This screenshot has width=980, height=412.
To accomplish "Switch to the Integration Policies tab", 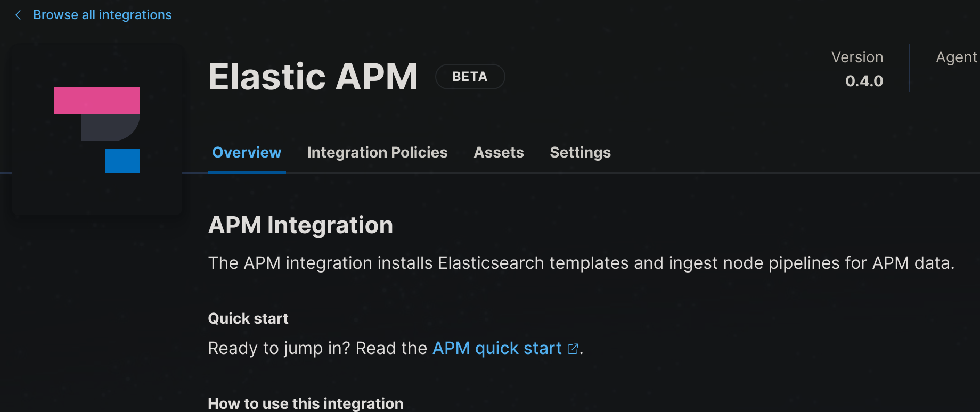I will coord(377,153).
